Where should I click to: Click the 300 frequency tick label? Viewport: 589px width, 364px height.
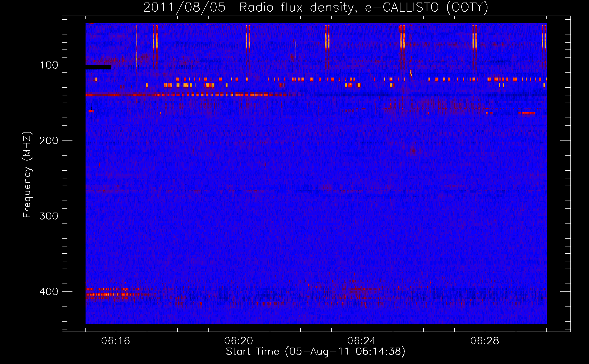tap(49, 216)
